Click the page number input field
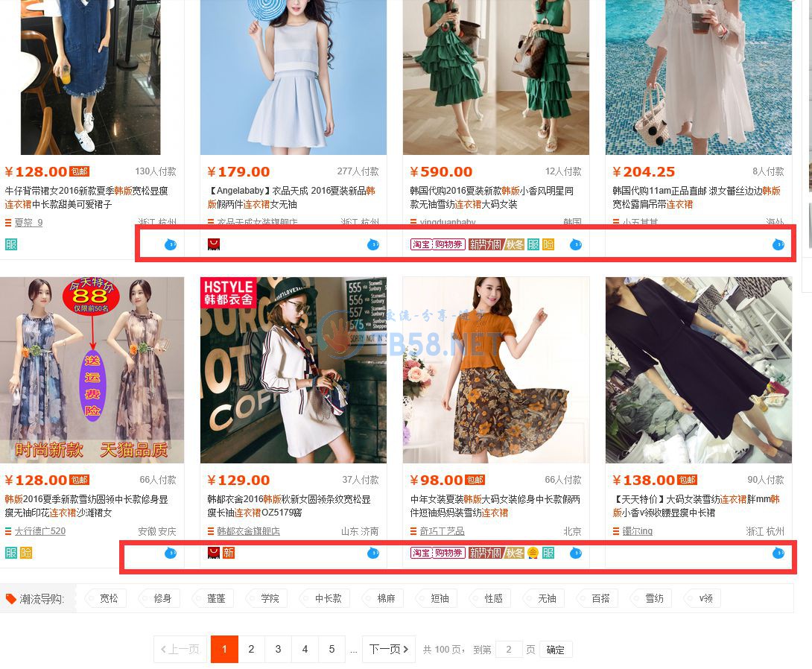The width and height of the screenshot is (812, 669). coord(509,650)
